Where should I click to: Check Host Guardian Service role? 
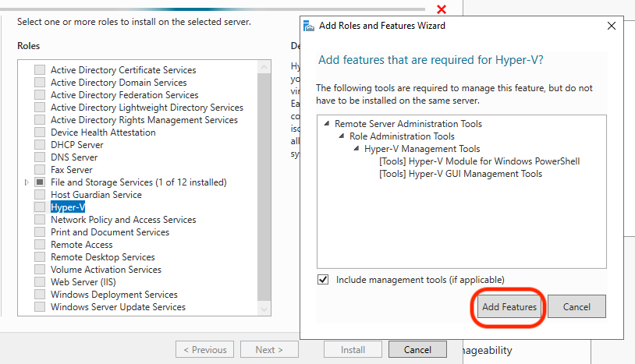[x=40, y=195]
